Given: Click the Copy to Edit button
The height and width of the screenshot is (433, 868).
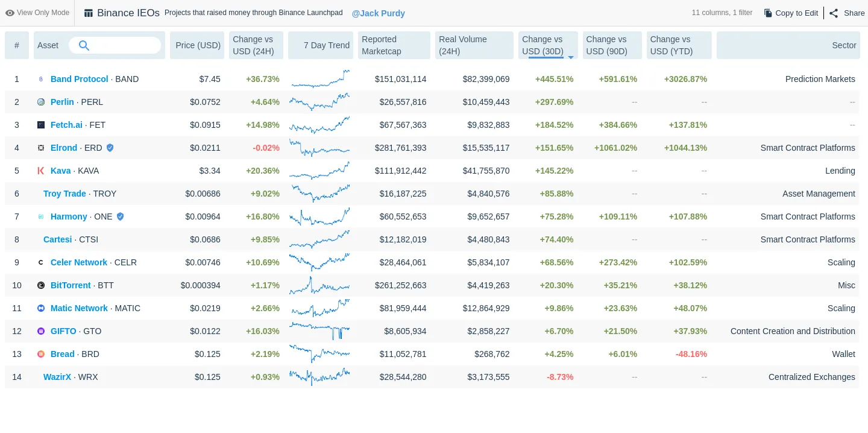Looking at the screenshot, I should 791,12.
